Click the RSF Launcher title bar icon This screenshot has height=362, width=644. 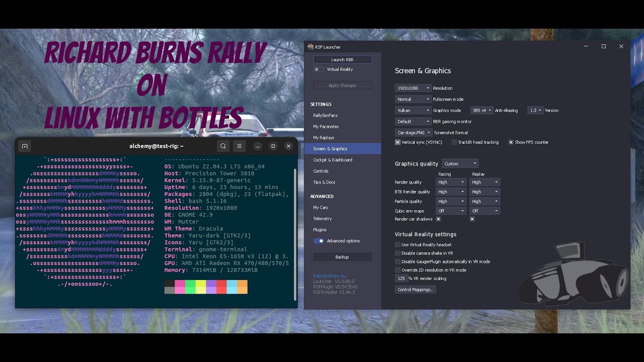point(310,47)
